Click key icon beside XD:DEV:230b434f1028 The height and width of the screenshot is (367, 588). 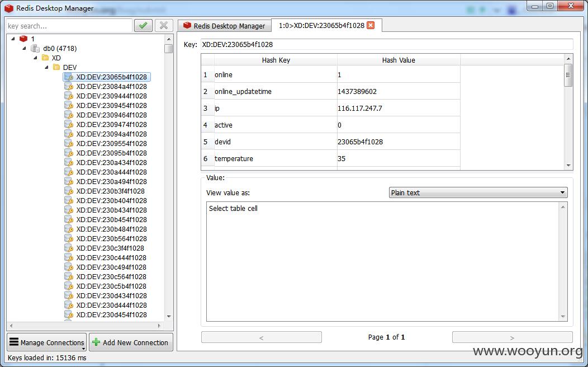pyautogui.click(x=69, y=210)
